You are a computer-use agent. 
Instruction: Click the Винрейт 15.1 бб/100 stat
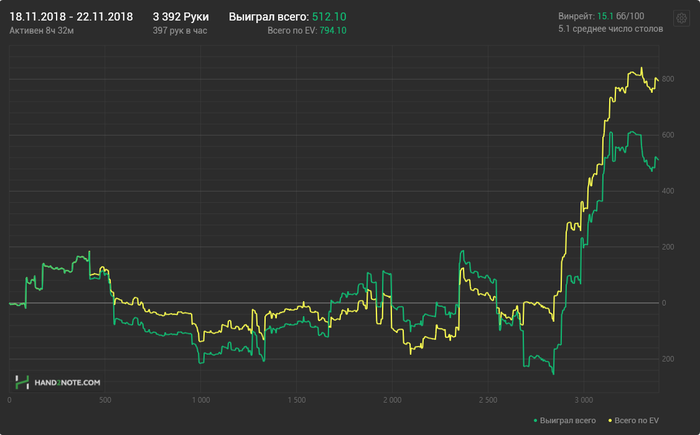[x=601, y=16]
